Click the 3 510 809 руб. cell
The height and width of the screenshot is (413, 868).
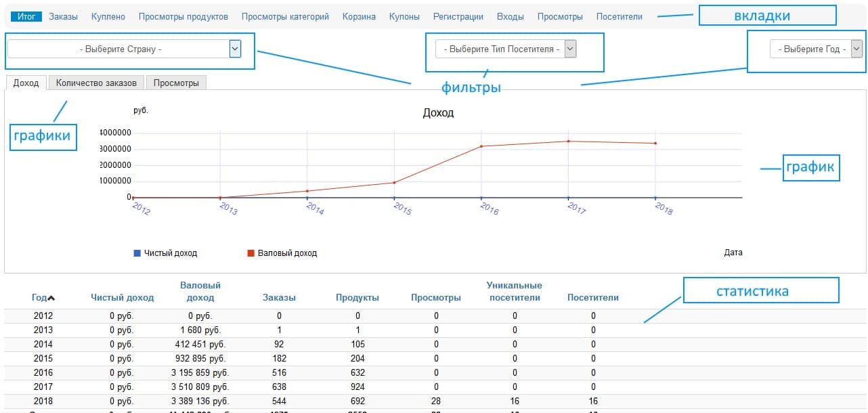click(201, 387)
